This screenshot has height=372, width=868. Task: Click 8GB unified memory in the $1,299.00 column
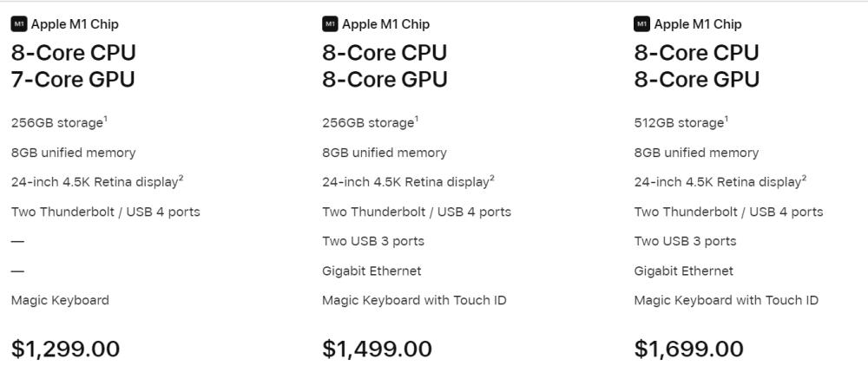tap(73, 153)
